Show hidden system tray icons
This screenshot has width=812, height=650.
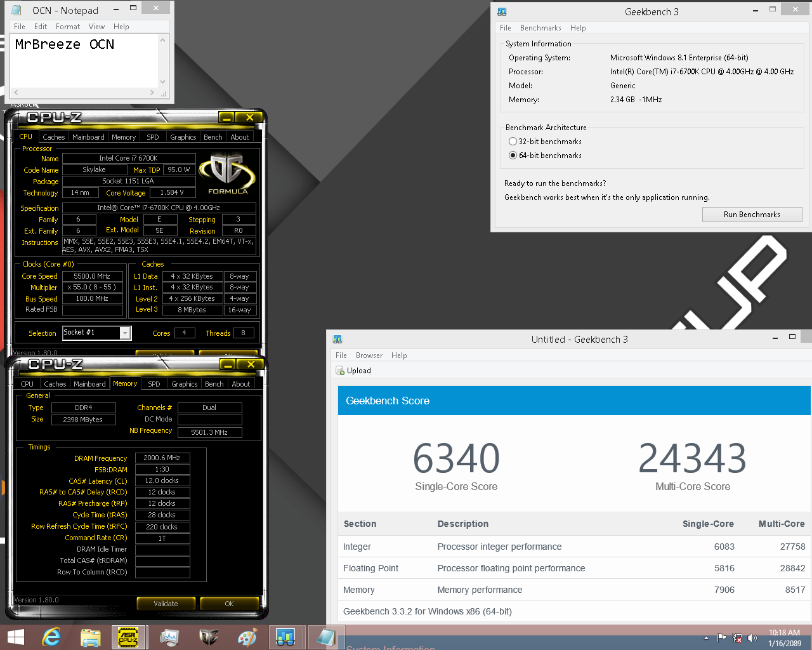click(706, 638)
